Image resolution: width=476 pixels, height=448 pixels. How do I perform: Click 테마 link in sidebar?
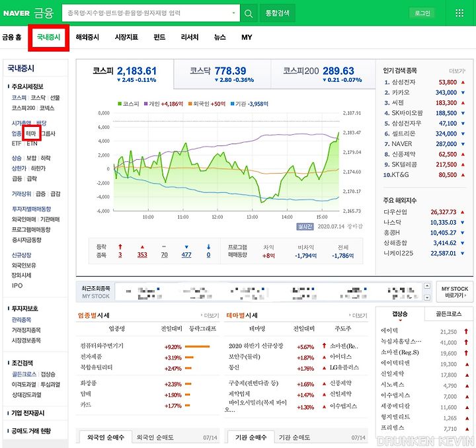point(31,133)
